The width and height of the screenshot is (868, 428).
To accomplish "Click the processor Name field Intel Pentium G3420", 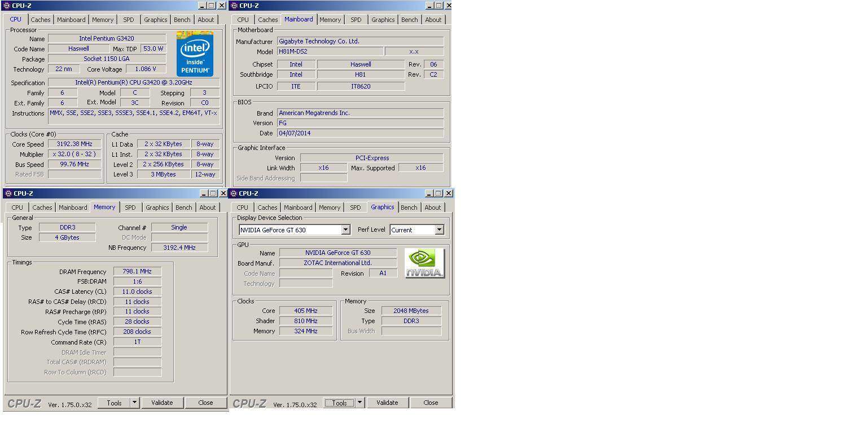I will coord(107,38).
